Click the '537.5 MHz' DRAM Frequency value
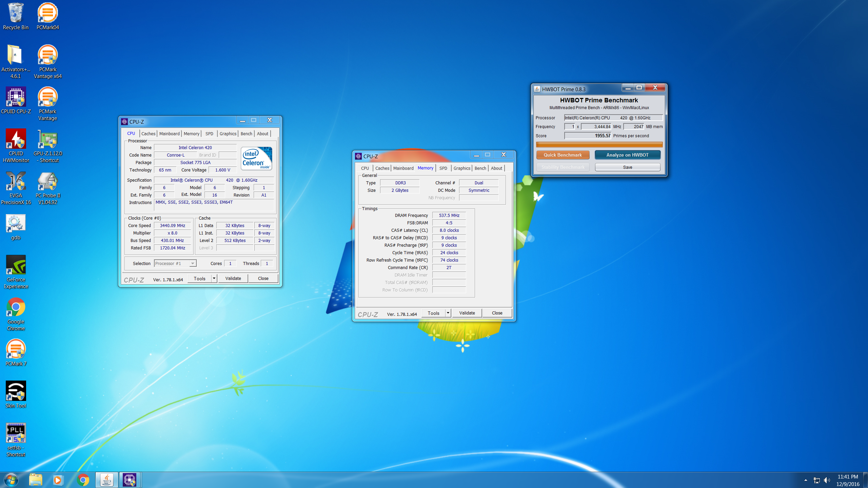 point(449,215)
